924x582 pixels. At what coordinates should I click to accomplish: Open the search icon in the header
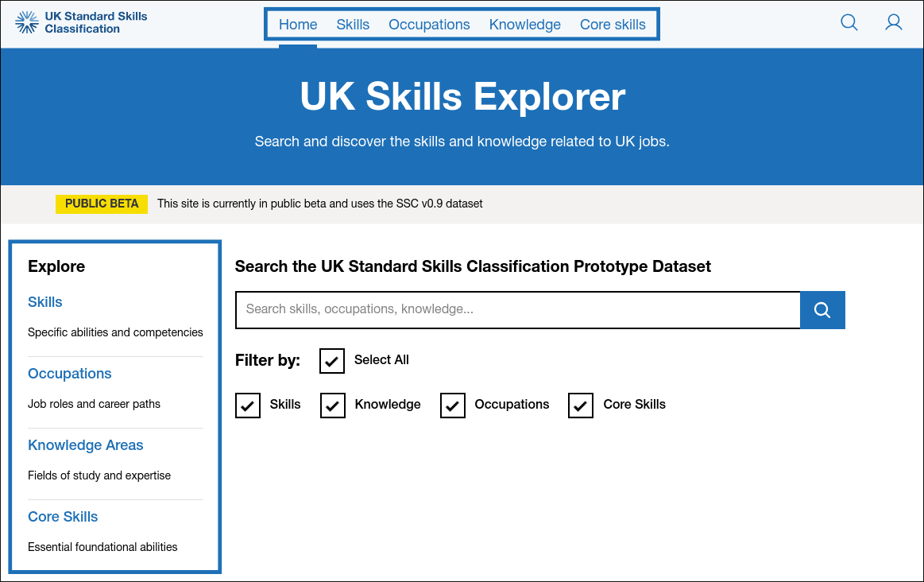849,22
